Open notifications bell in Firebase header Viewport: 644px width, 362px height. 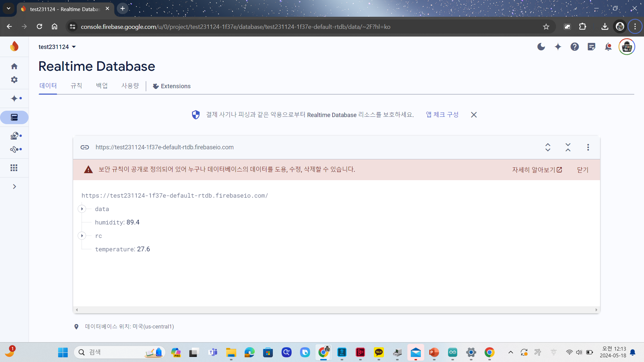[x=608, y=47]
